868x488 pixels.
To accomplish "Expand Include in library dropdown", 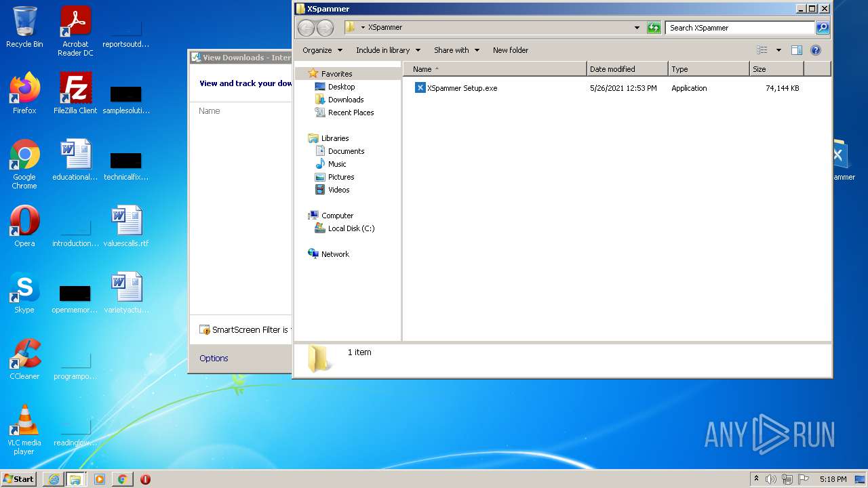I will pos(388,50).
